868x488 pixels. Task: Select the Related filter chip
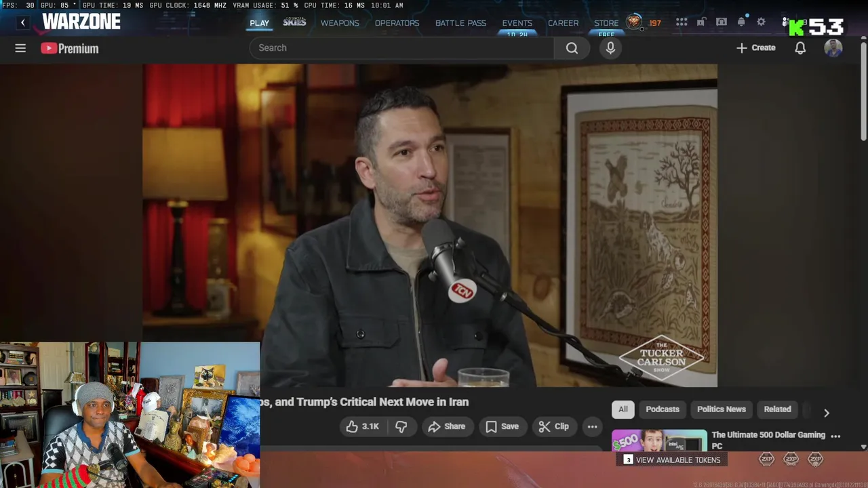[777, 409]
